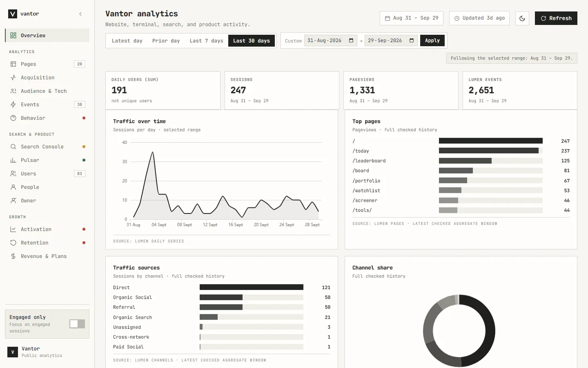Click the Users group icon
Image resolution: width=588 pixels, height=368 pixels.
tap(13, 174)
